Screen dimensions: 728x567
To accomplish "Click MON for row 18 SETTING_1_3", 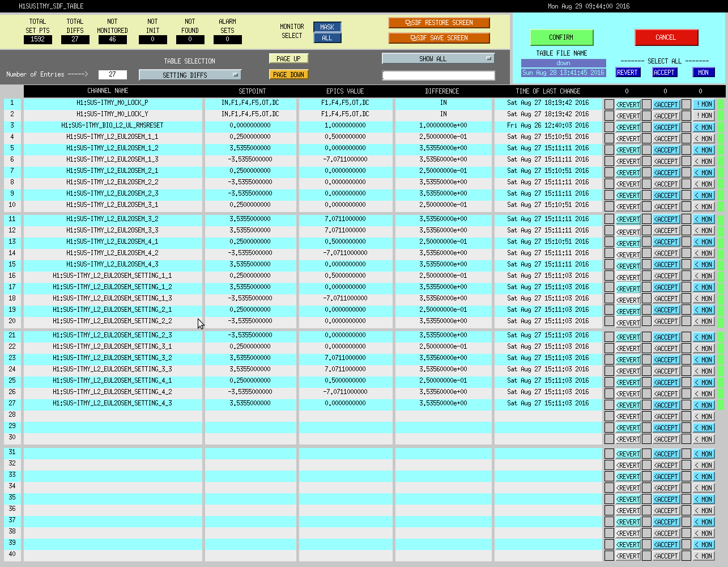I will point(704,298).
